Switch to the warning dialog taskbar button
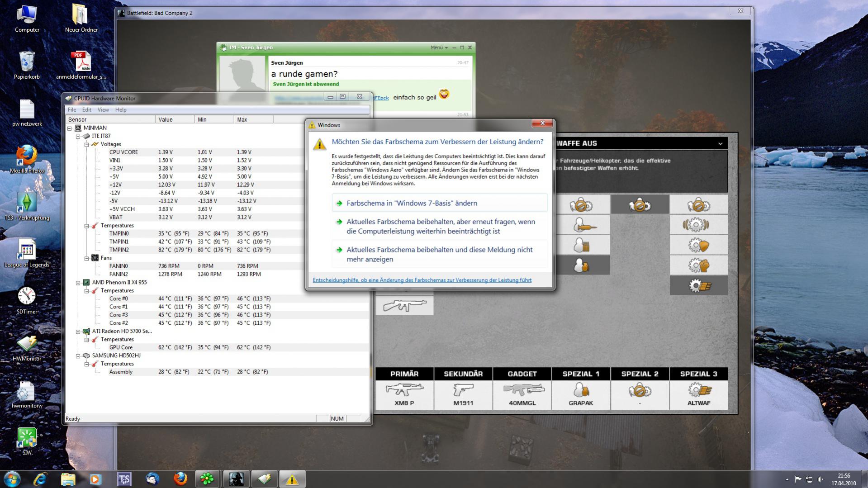Screen dimensions: 868x488 click(x=292, y=479)
